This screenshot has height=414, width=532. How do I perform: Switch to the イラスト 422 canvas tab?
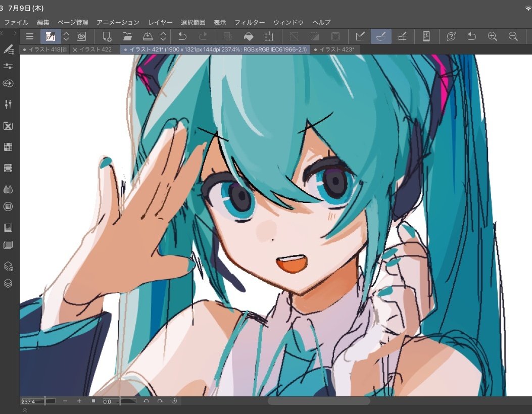point(95,49)
